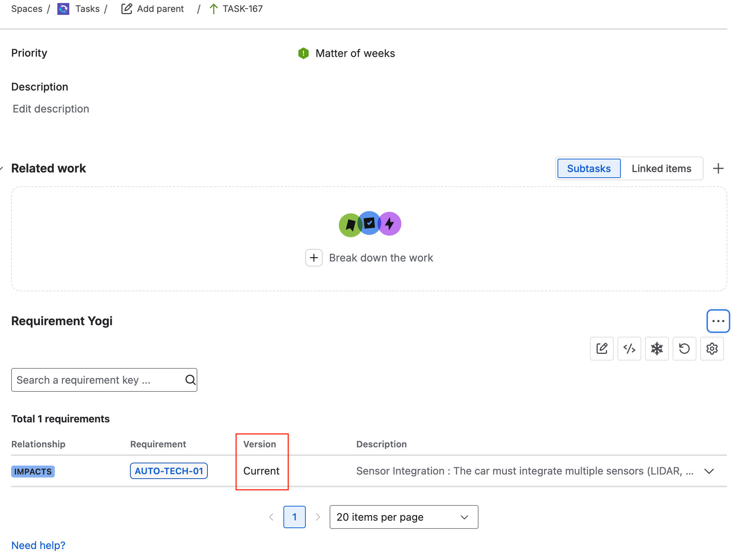Open Requirement Yogi settings gear icon
Viewport: 756px width, 552px height.
pos(712,349)
